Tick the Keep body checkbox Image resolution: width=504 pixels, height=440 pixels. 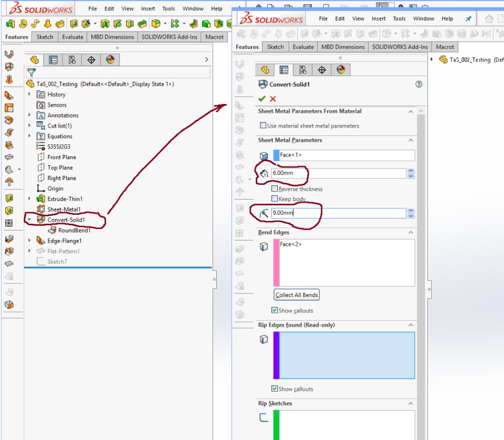pyautogui.click(x=275, y=198)
